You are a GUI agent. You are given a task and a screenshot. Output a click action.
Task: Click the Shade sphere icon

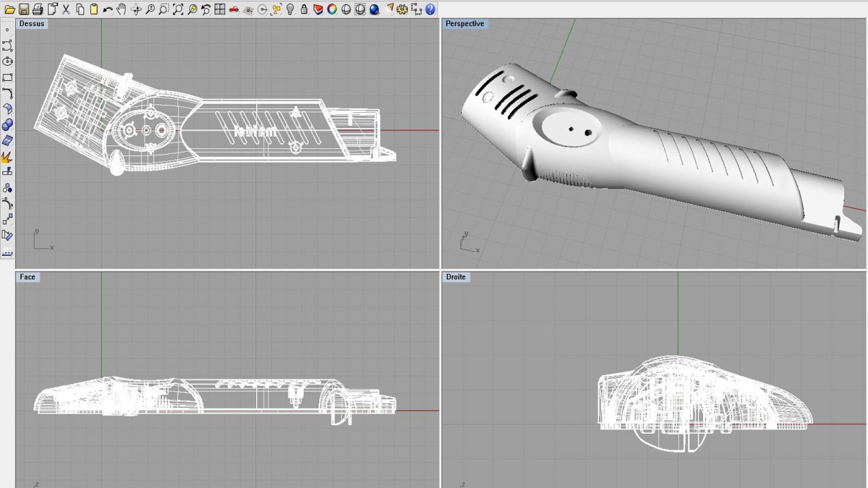point(346,9)
